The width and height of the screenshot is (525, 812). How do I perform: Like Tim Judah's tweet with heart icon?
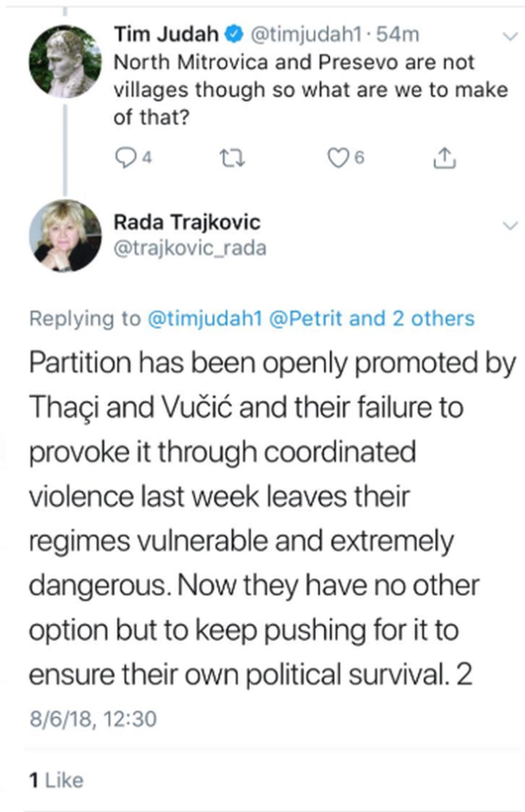[338, 157]
